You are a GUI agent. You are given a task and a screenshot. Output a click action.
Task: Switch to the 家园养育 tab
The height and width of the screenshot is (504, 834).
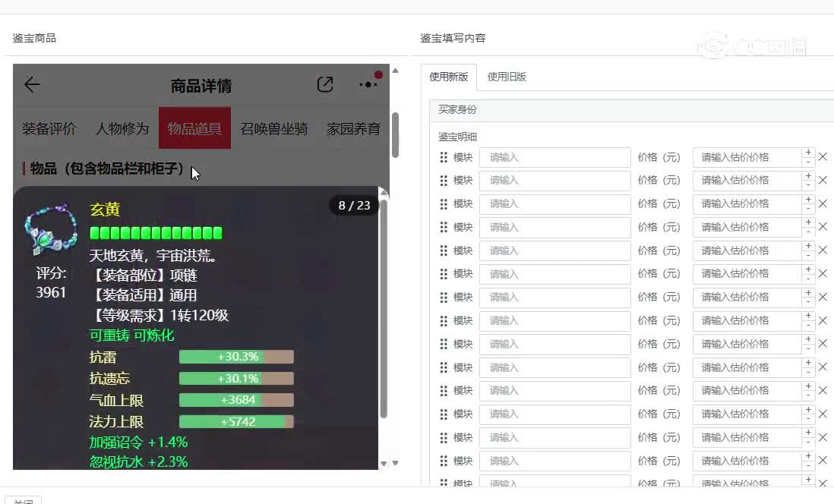[x=354, y=129]
